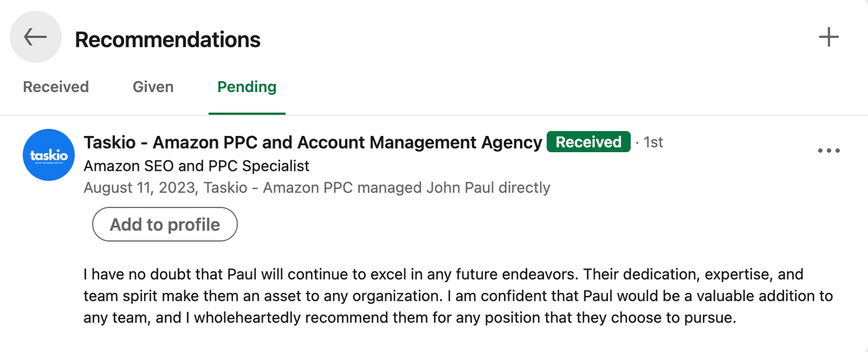Screen dimensions: 868x352
Task: Switch to the Received tab
Action: coord(55,87)
